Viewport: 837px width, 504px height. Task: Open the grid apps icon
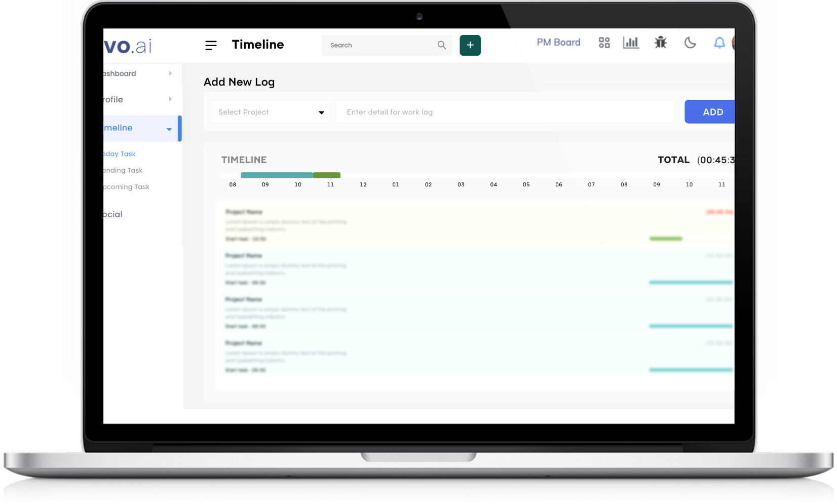(604, 43)
